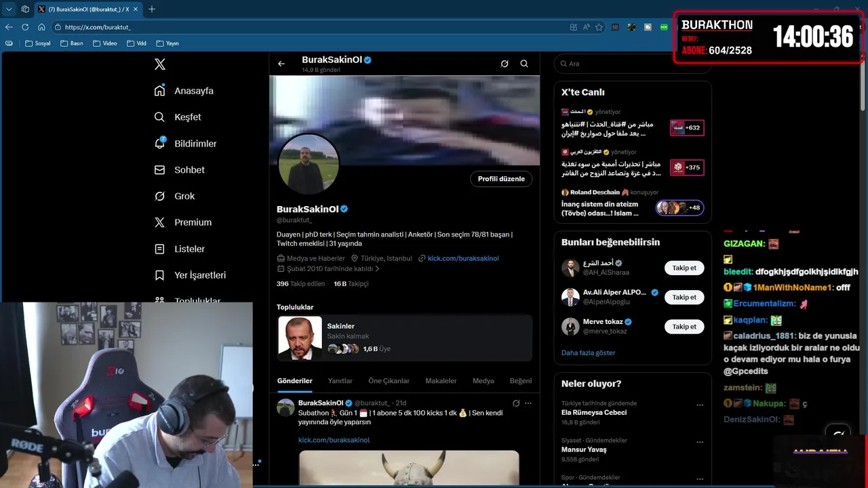Screen dimensions: 868x488
Task: Click Daha fazla göster link
Action: [589, 353]
